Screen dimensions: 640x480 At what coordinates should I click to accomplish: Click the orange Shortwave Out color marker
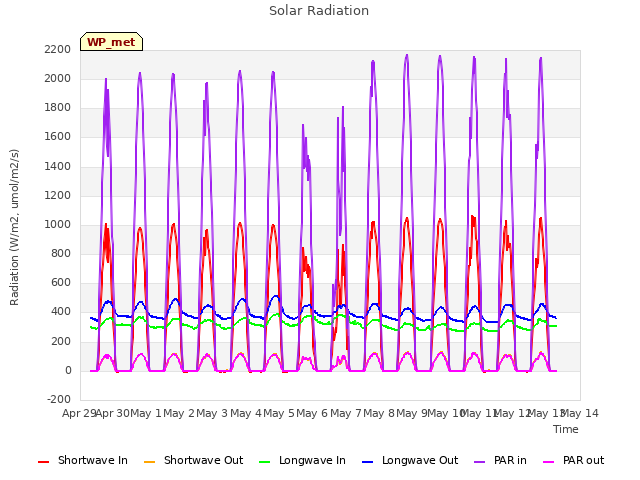pos(149,462)
